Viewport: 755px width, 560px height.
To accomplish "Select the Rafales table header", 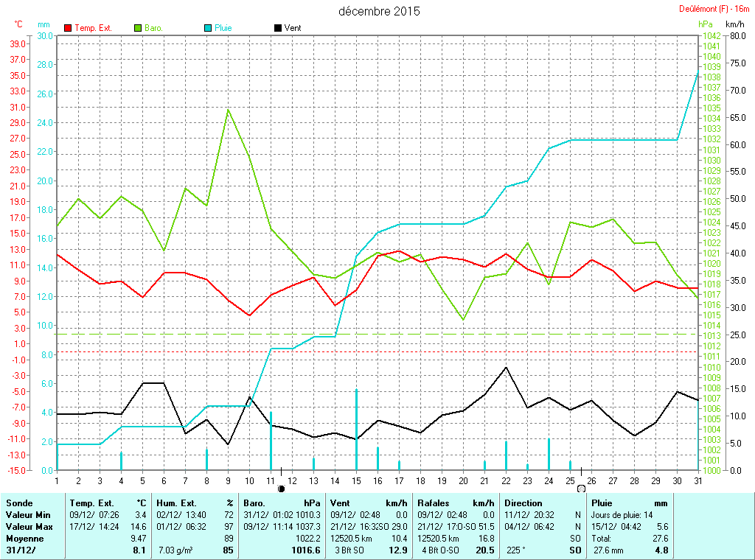I will coord(434,503).
